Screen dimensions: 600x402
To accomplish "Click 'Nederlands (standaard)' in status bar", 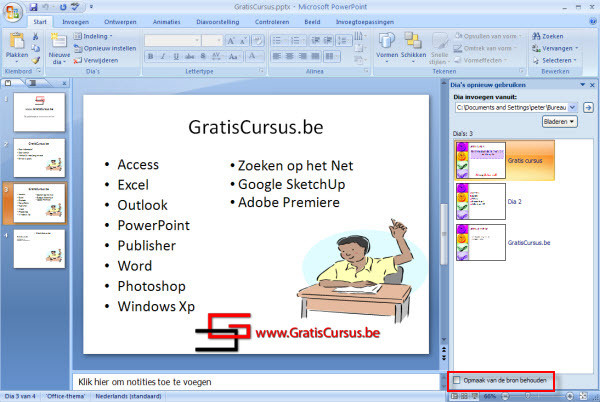I will tap(128, 396).
